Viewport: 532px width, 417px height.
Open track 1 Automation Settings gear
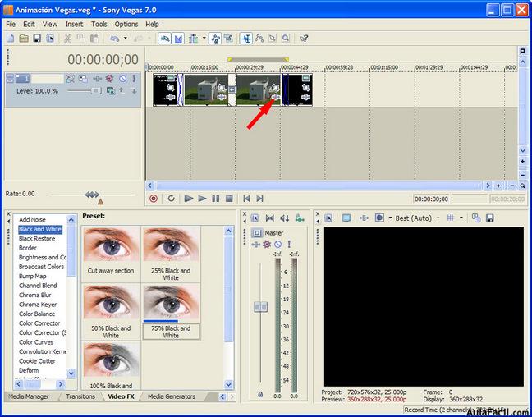click(x=109, y=79)
